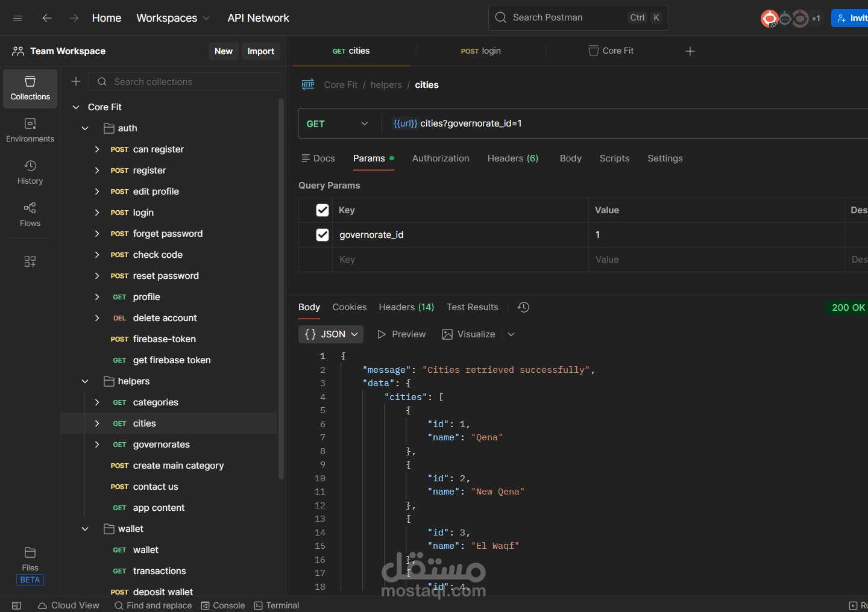Screen dimensions: 868x612
Task: Switch to the POST login tab
Action: point(480,51)
